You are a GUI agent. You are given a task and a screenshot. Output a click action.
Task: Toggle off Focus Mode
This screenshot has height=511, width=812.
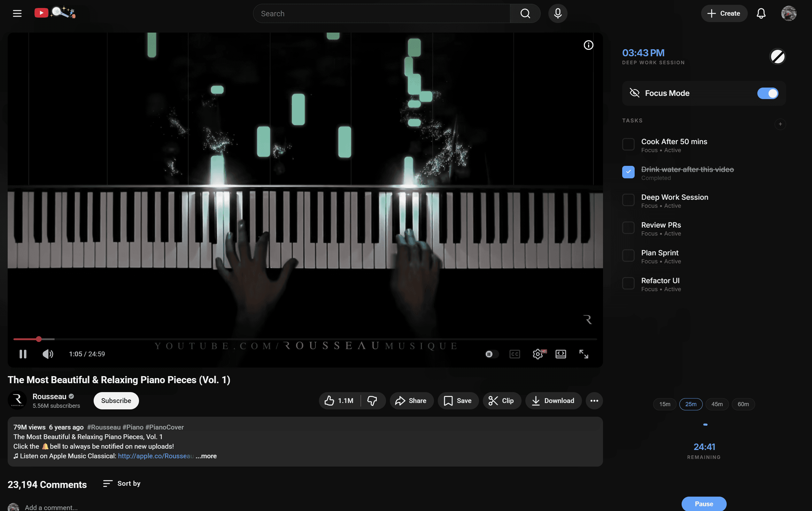click(768, 93)
